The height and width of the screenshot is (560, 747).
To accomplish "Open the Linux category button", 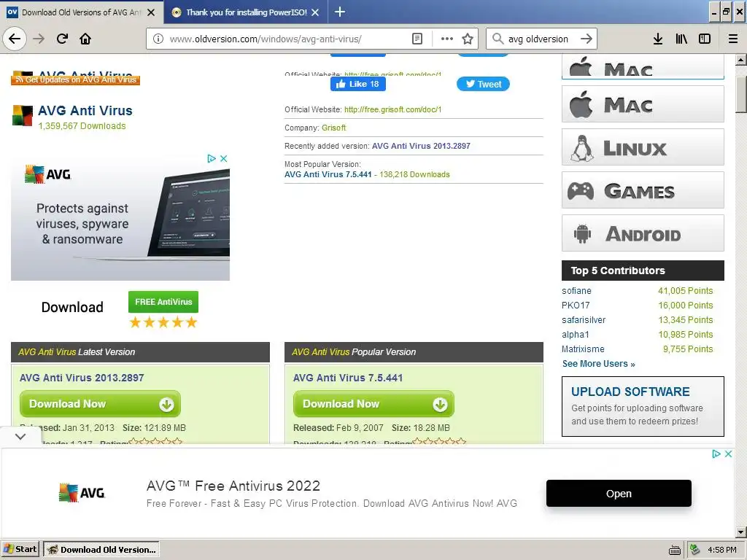I will [643, 147].
